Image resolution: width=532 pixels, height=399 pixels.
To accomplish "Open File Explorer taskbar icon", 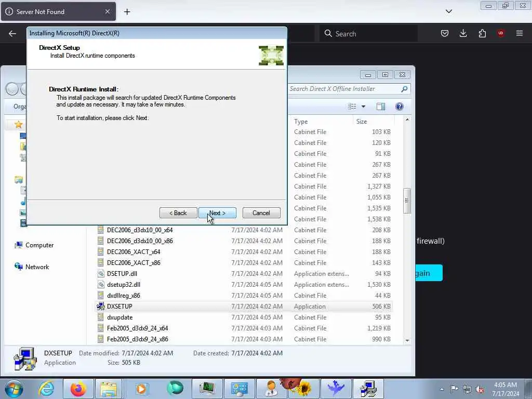I will 109,389.
